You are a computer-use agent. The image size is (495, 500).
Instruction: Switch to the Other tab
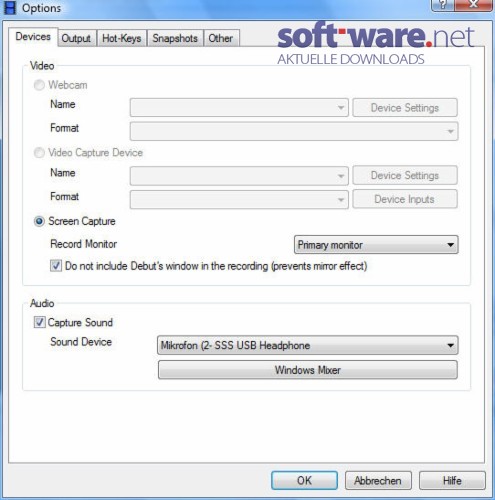point(221,38)
